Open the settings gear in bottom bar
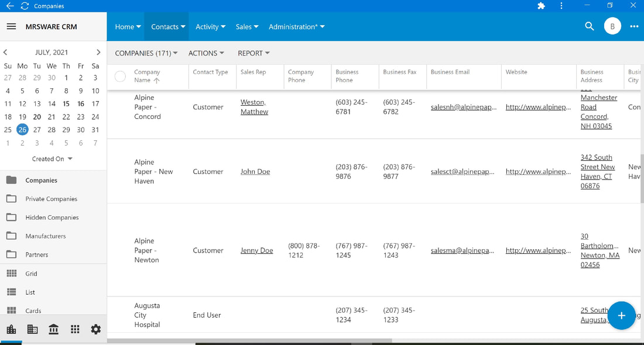This screenshot has height=345, width=644. (x=95, y=329)
